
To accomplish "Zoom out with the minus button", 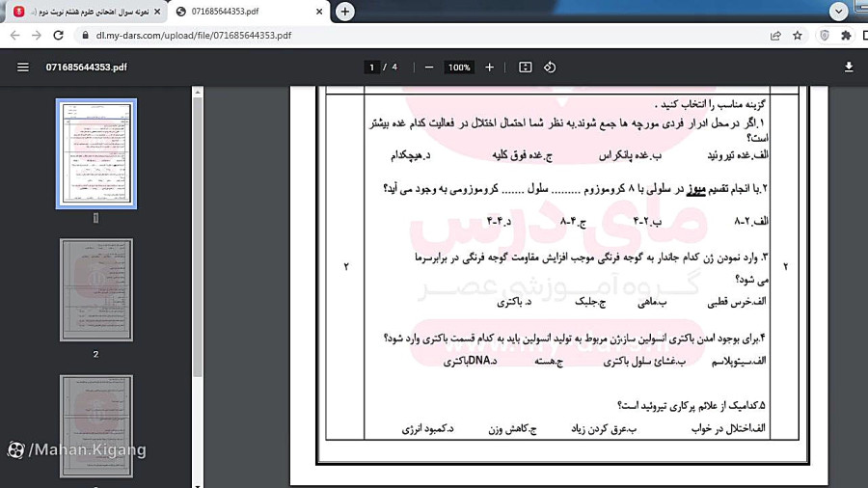I will (429, 67).
